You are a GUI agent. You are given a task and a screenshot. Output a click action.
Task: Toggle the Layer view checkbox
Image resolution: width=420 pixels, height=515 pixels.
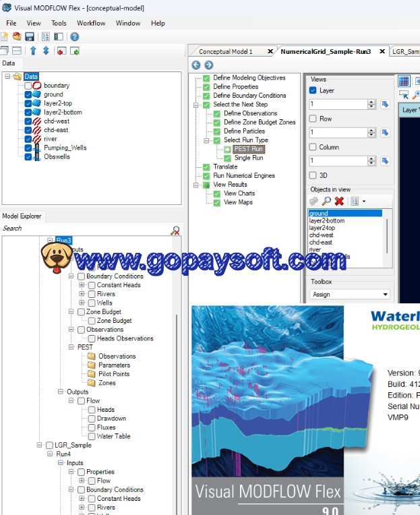[x=313, y=90]
